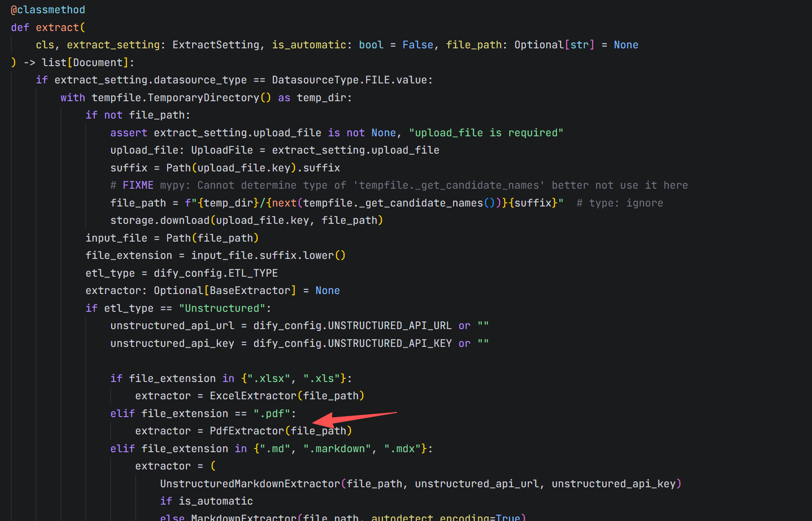
Task: Click the bool type annotation
Action: click(x=371, y=45)
